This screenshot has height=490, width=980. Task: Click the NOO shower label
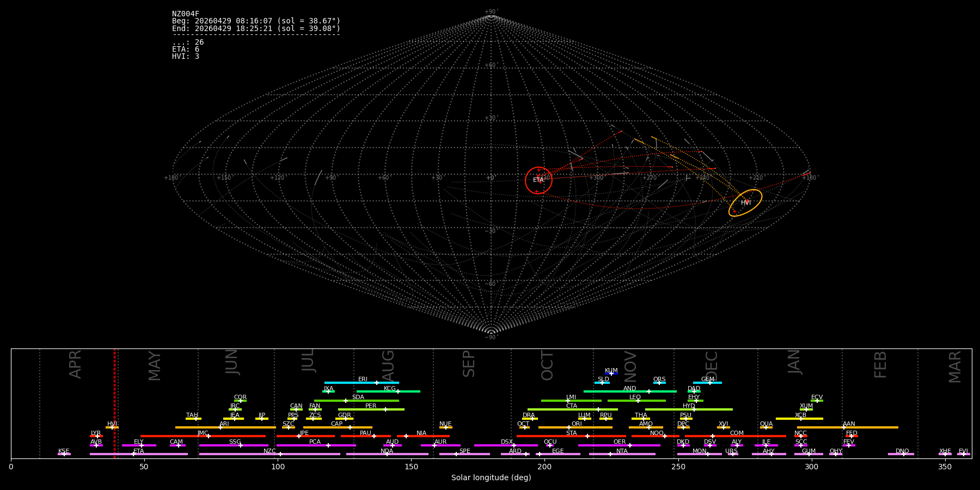657,433
